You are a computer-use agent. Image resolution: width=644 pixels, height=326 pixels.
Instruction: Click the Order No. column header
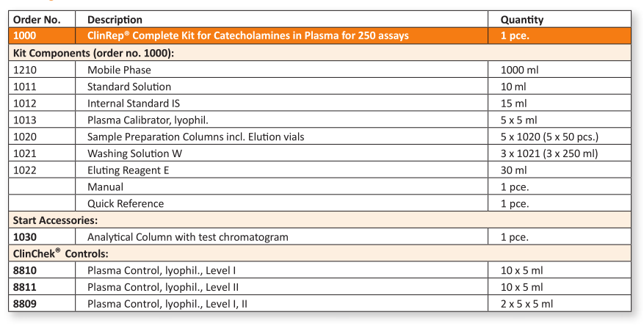point(37,20)
